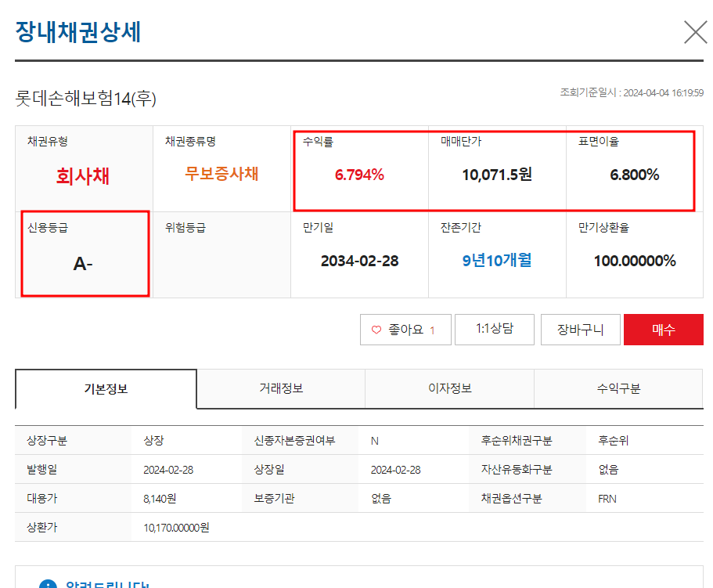Image resolution: width=713 pixels, height=588 pixels.
Task: Click the 채권옵션구분 value FRN
Action: pyautogui.click(x=607, y=499)
